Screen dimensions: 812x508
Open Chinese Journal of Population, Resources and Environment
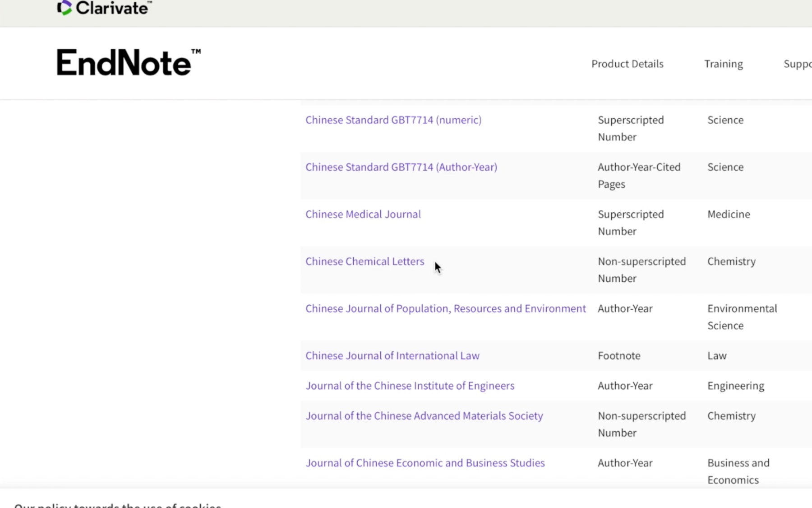point(446,308)
